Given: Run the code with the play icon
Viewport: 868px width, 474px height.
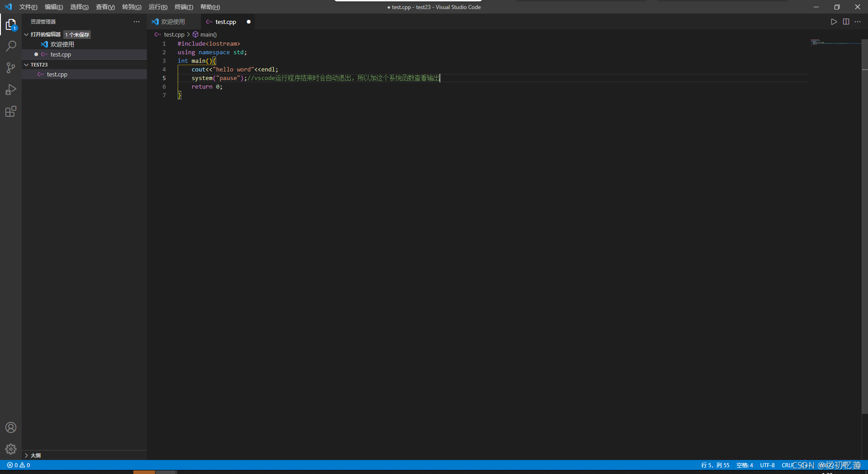Looking at the screenshot, I should pyautogui.click(x=834, y=22).
